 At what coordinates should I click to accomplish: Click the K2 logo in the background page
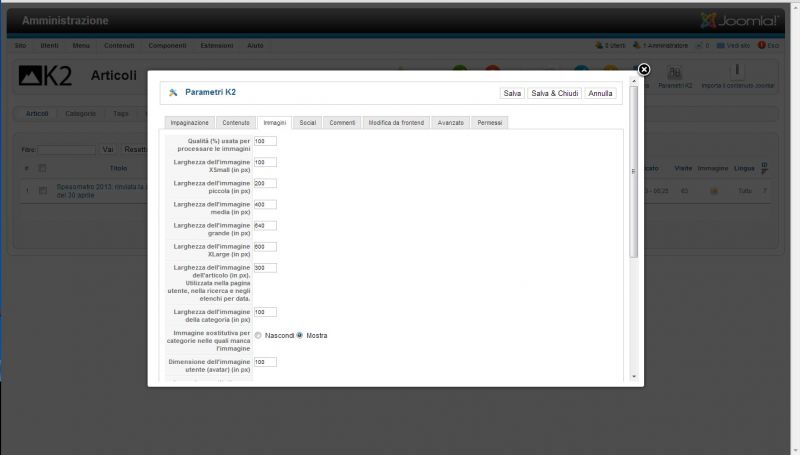45,75
